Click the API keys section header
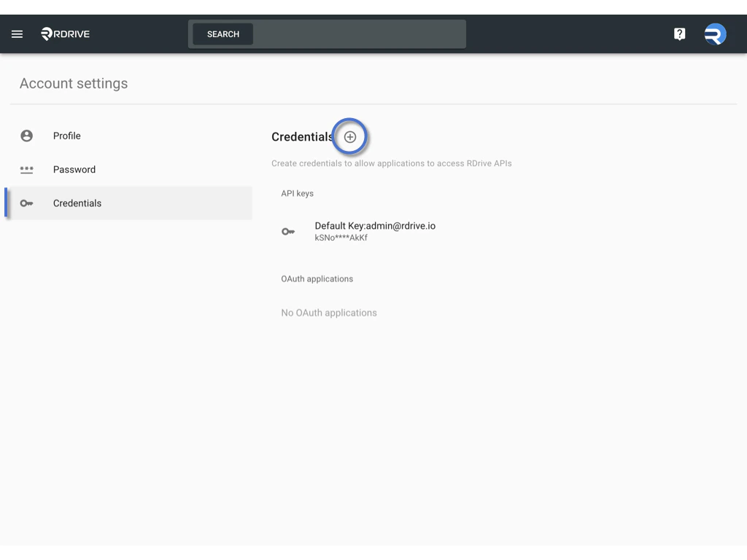This screenshot has height=560, width=747. (x=298, y=193)
